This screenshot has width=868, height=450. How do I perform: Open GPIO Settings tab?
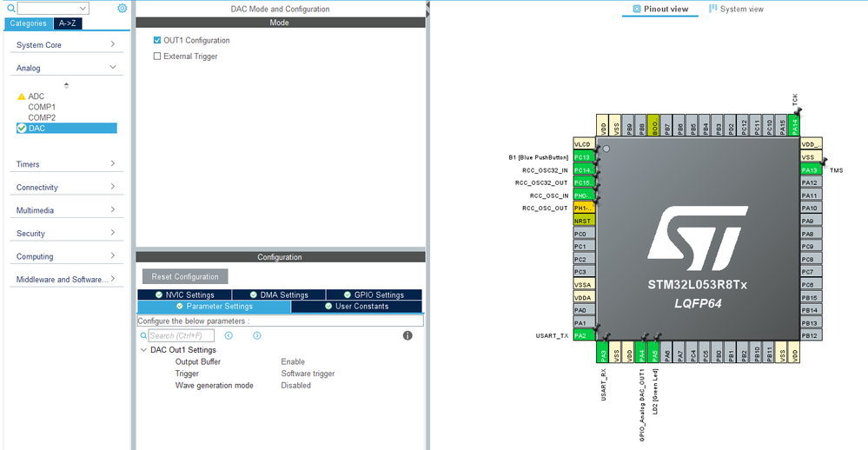374,295
